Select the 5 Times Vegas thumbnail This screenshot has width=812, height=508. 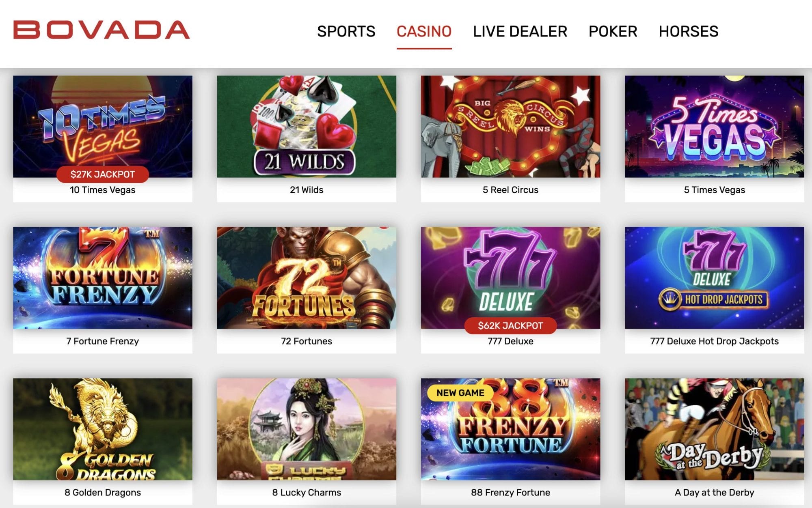coord(715,126)
